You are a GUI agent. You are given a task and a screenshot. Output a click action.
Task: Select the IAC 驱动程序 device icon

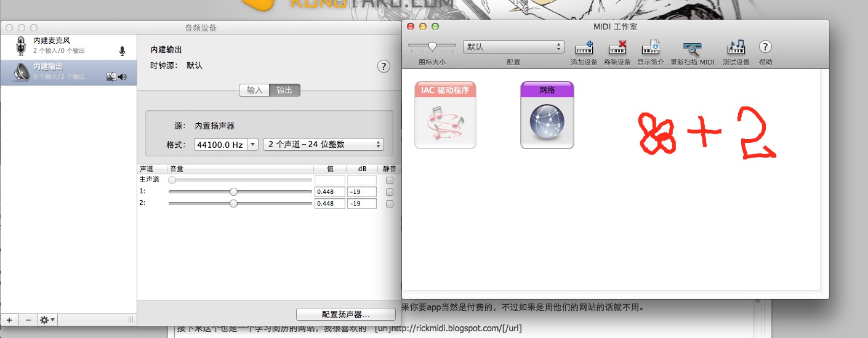(445, 115)
